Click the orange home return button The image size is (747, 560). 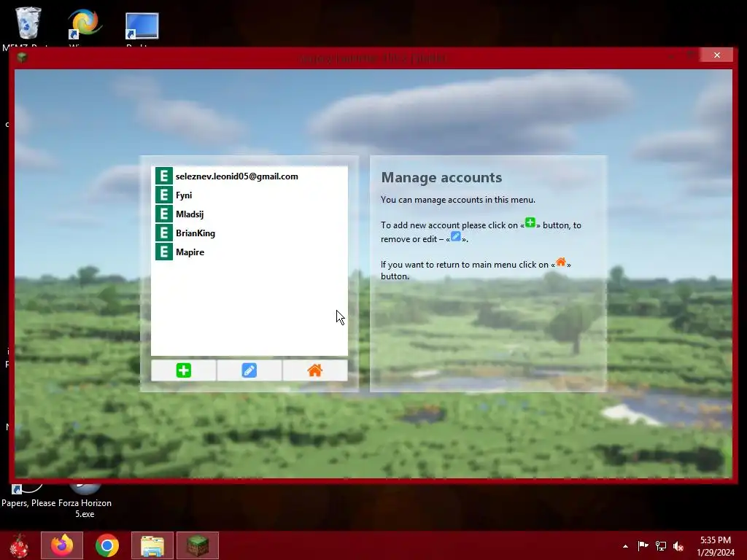coord(315,370)
